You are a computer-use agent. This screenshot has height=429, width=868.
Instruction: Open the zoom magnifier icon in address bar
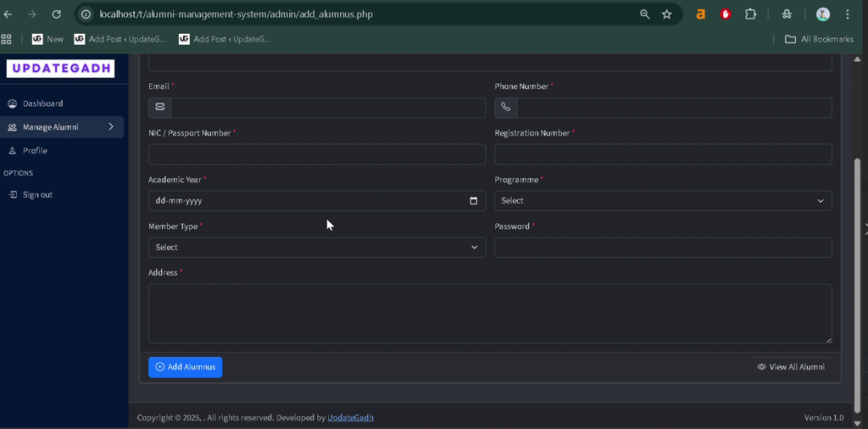[x=644, y=14]
